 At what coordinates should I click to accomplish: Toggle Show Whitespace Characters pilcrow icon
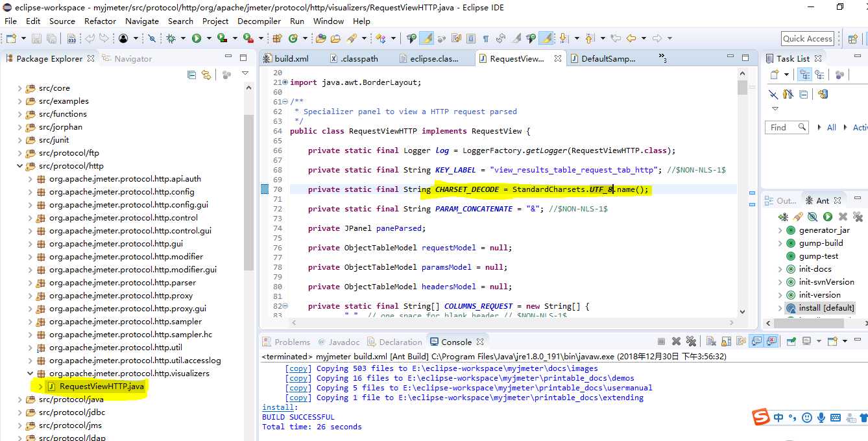tap(486, 38)
